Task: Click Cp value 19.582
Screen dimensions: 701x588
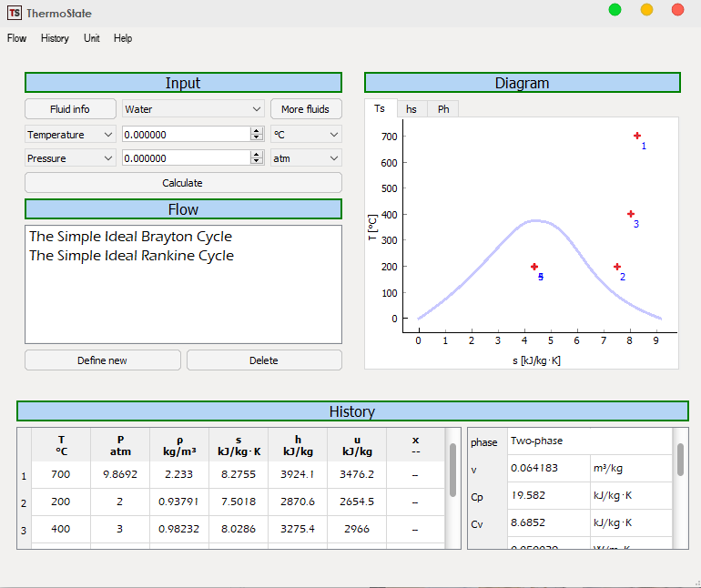Action: (549, 495)
